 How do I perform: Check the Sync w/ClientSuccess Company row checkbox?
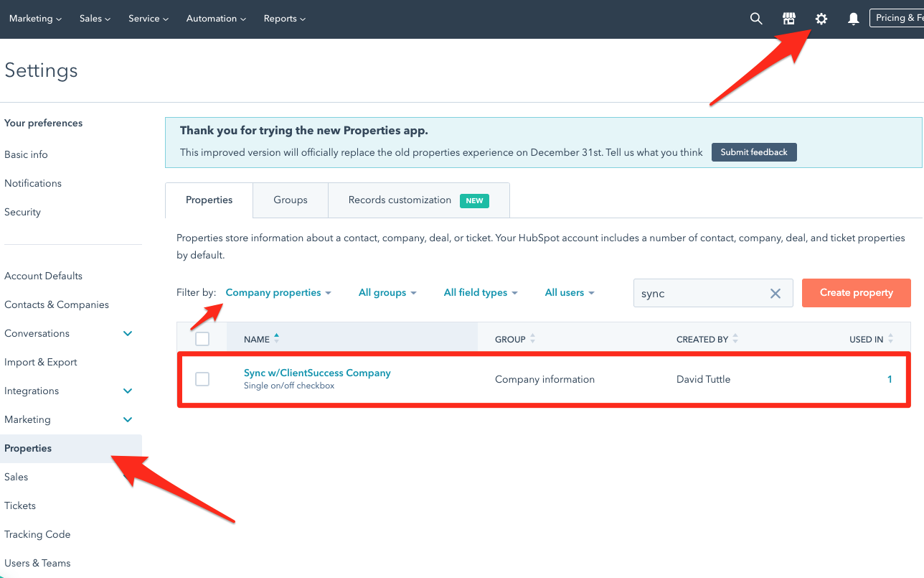[x=202, y=379]
